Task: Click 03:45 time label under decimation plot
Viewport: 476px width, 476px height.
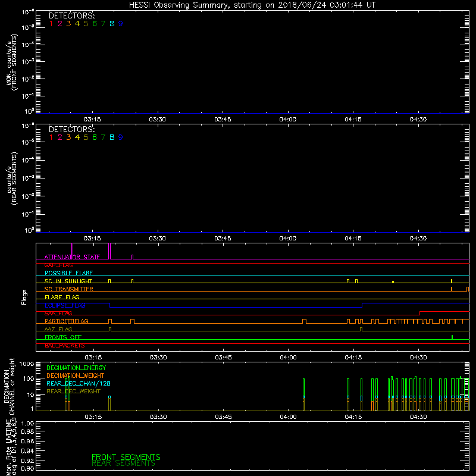Action: [x=223, y=417]
